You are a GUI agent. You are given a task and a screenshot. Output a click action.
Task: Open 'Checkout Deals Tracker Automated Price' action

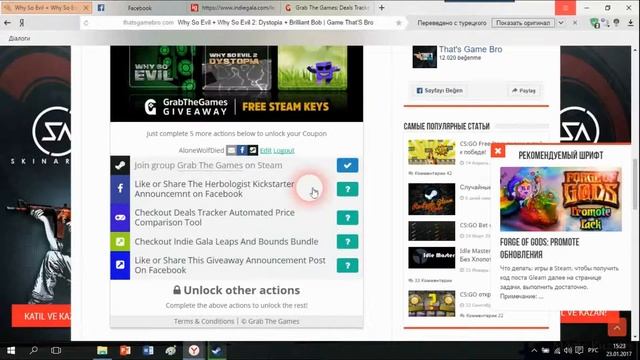(214, 218)
